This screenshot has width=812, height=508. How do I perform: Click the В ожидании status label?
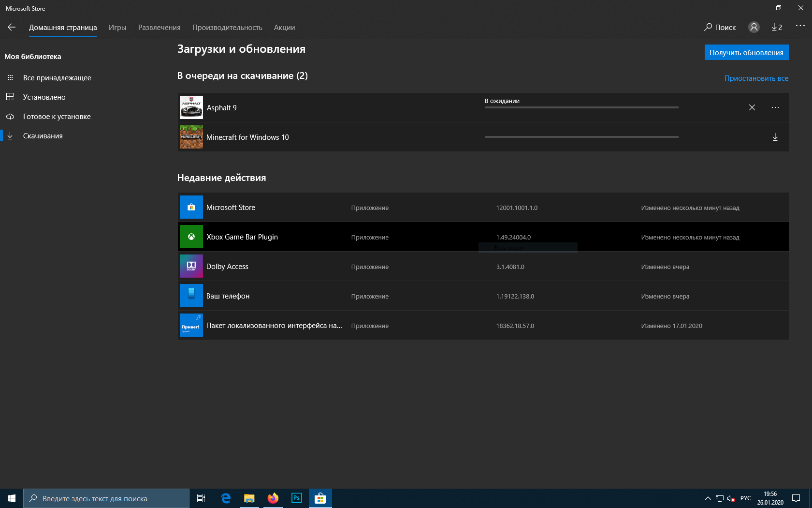pyautogui.click(x=502, y=101)
